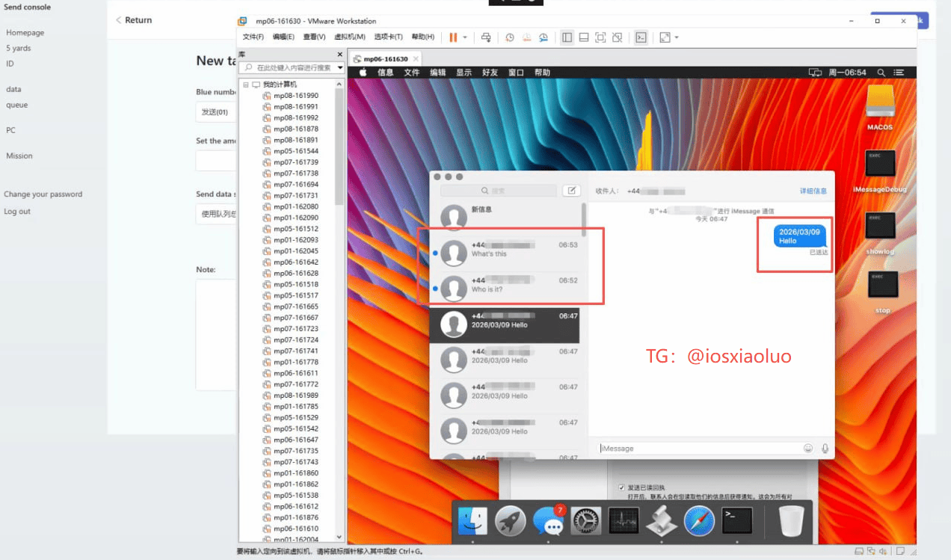This screenshot has height=560, width=951.
Task: Toggle the 发送已读回执 checkbox
Action: [x=621, y=487]
